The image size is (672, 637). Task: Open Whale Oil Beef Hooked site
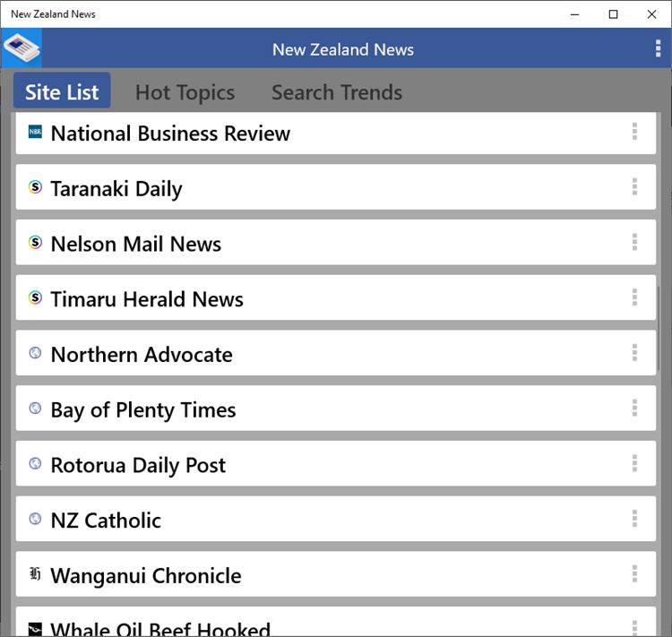(x=336, y=622)
